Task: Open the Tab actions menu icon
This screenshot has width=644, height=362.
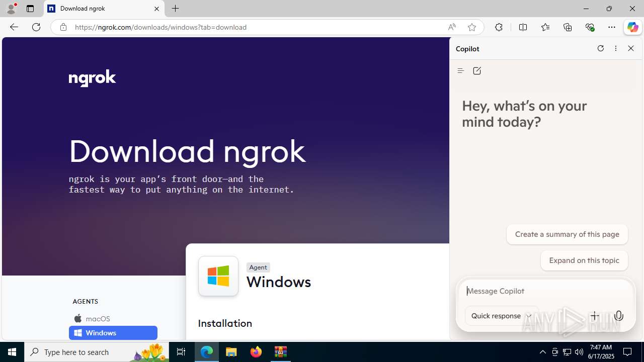Action: pyautogui.click(x=30, y=9)
